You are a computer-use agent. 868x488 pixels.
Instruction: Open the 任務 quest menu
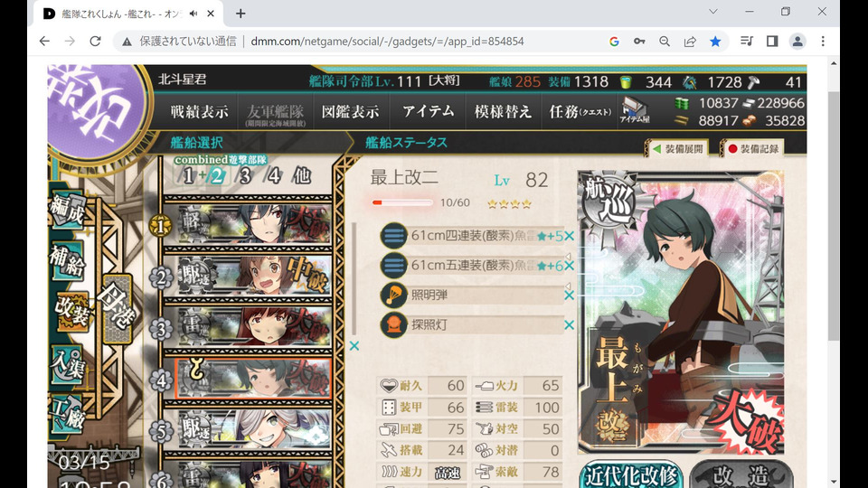pos(579,112)
